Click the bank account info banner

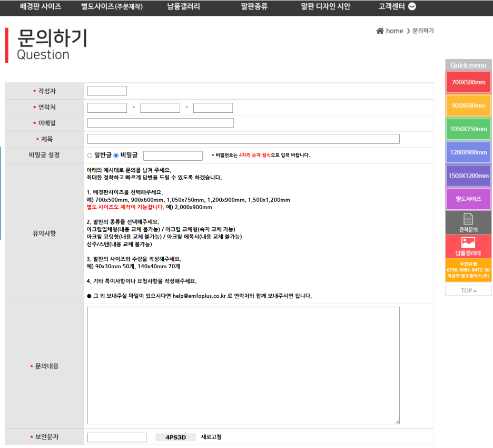pos(468,270)
